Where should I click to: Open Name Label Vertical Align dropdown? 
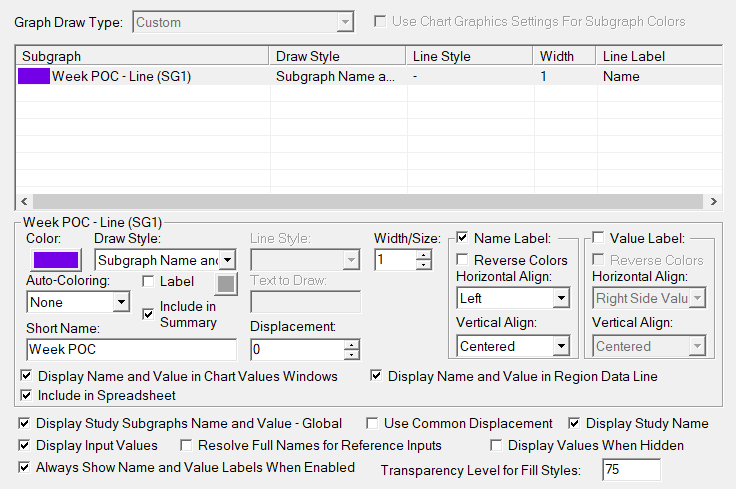coord(560,346)
